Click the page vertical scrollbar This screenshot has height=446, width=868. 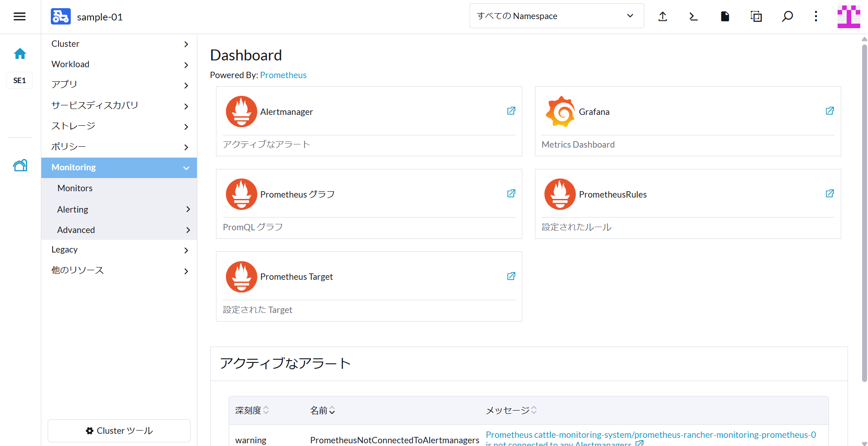(864, 213)
